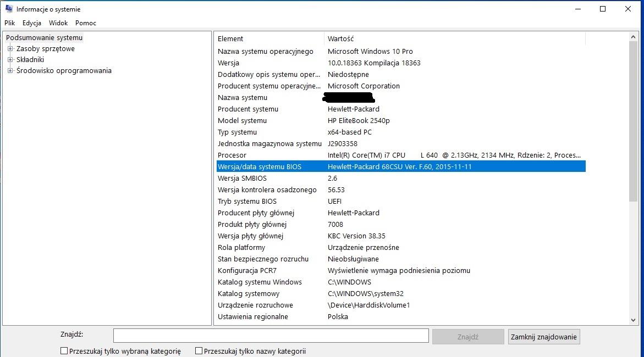The width and height of the screenshot is (644, 357).
Task: Click the System Information app icon in title bar
Action: 9,9
